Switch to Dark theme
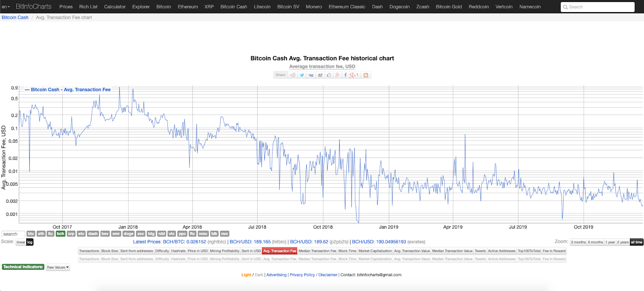 (x=259, y=275)
